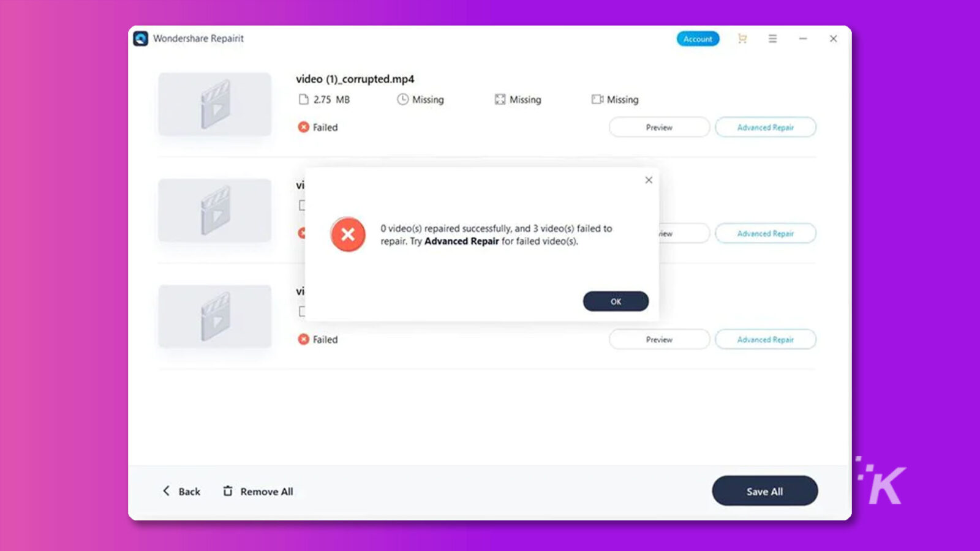Select the second video thumbnail

point(214,210)
